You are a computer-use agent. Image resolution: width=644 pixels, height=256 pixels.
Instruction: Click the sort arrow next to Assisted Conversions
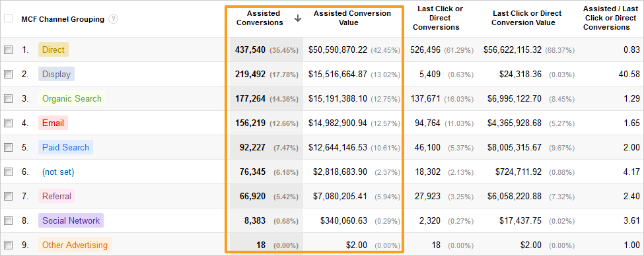click(298, 18)
